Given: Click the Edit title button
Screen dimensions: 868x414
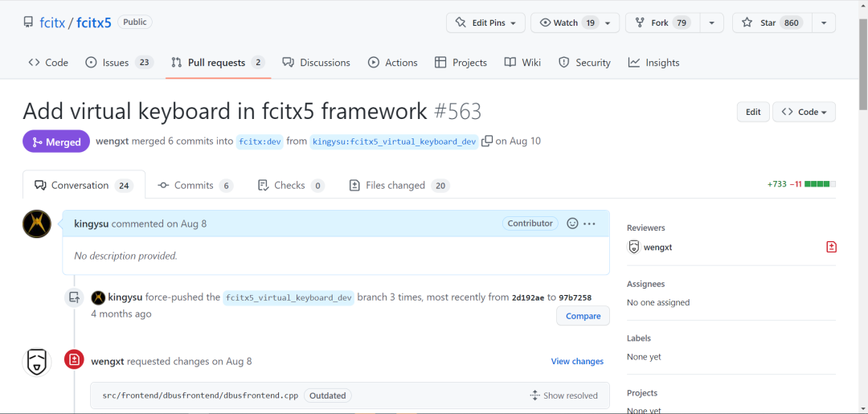Looking at the screenshot, I should point(753,112).
